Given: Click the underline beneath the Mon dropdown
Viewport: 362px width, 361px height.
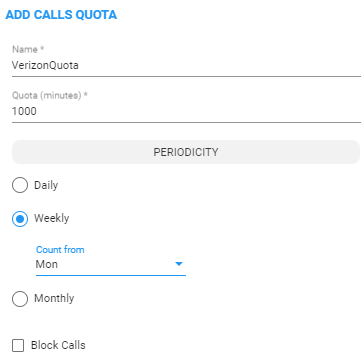Looking at the screenshot, I should (x=111, y=275).
